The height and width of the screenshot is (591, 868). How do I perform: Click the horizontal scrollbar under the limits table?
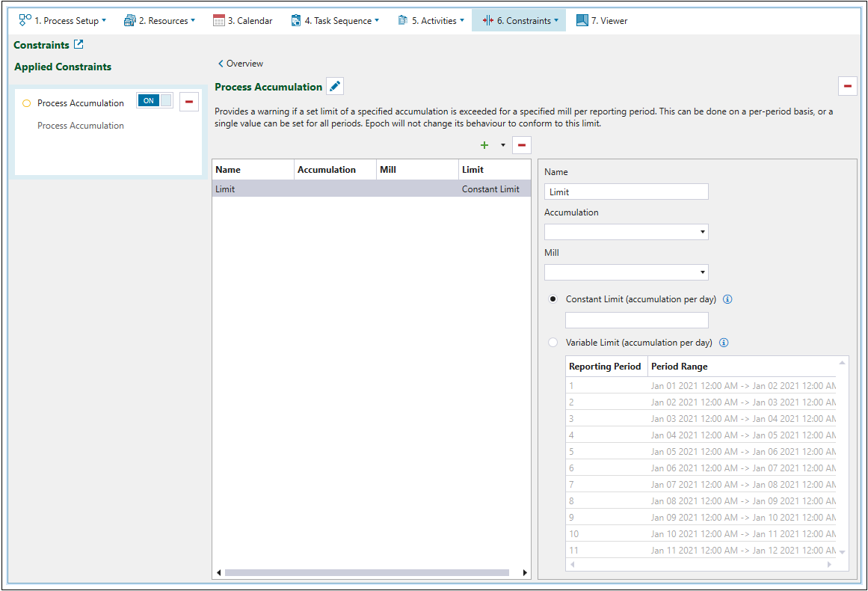(366, 572)
